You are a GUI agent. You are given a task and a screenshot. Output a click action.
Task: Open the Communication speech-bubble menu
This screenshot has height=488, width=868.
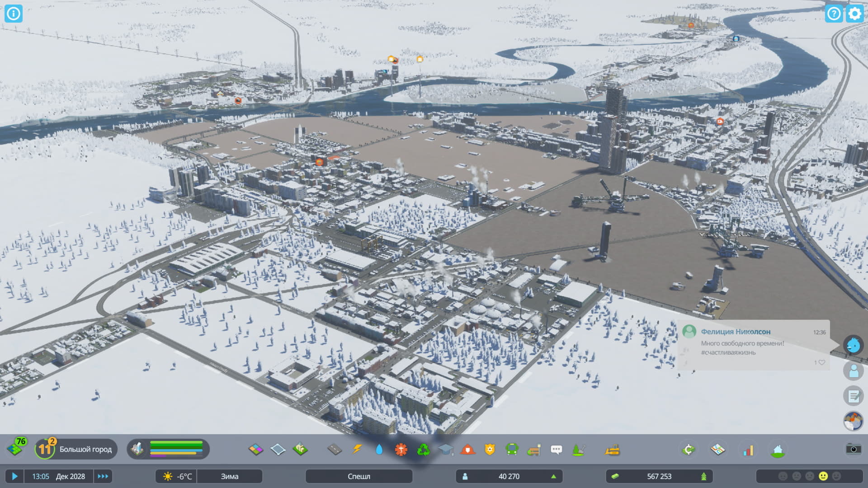point(556,449)
